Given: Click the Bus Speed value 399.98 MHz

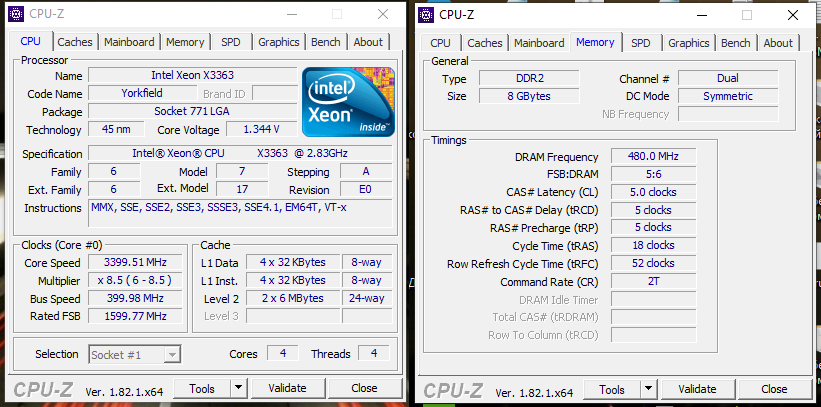Looking at the screenshot, I should (135, 298).
